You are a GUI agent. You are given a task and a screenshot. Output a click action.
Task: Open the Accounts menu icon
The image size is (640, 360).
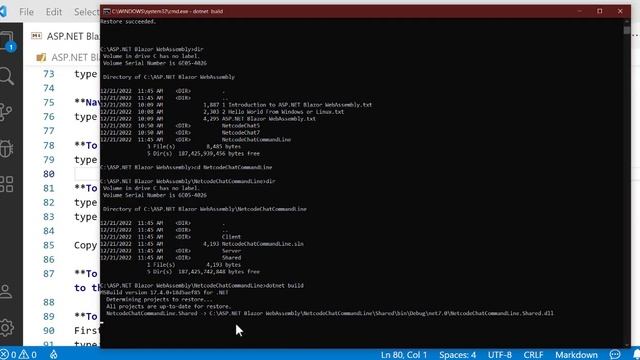[6, 291]
